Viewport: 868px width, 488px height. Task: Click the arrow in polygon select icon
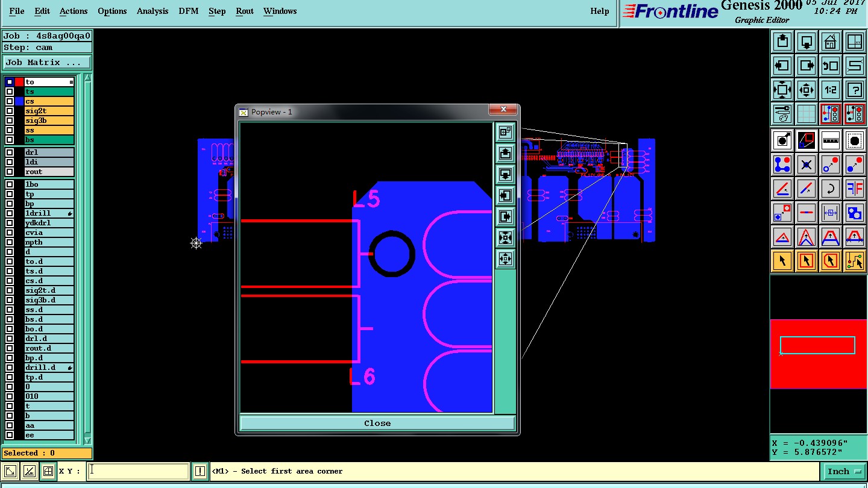coord(831,261)
